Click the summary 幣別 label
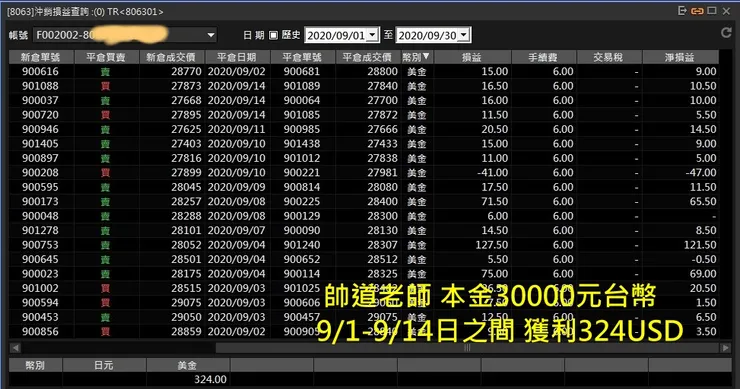The width and height of the screenshot is (740, 389). pos(35,365)
